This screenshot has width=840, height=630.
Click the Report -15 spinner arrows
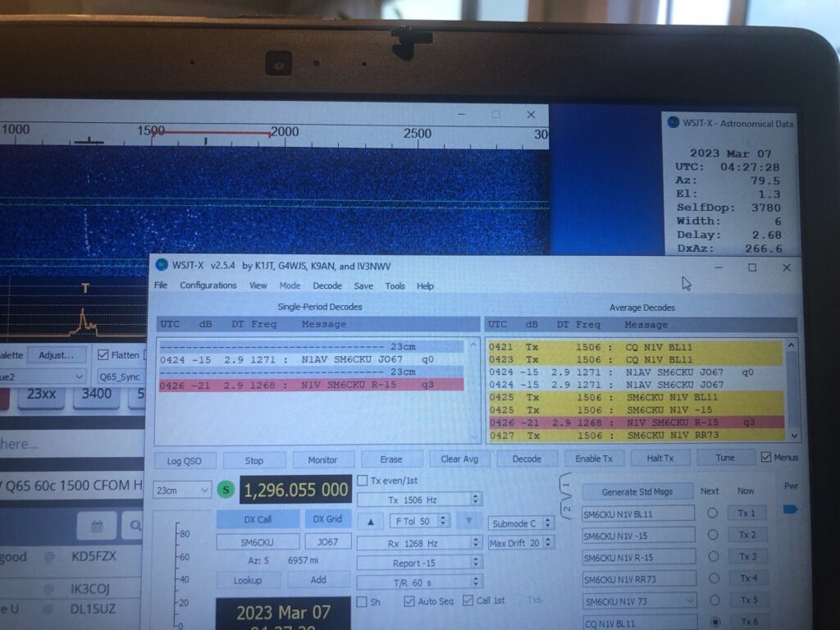point(475,562)
